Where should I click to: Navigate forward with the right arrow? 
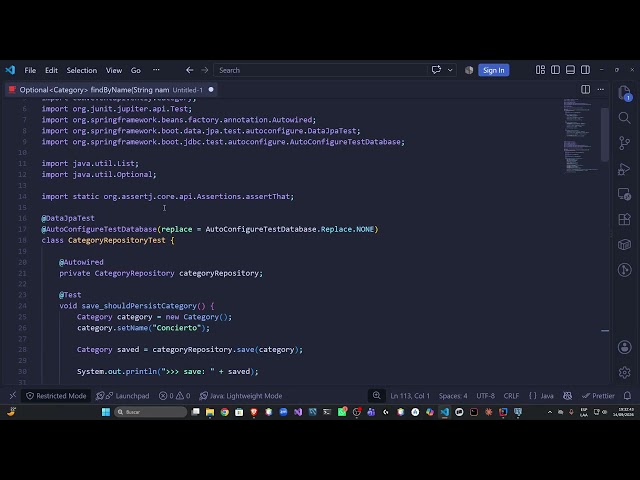(204, 70)
